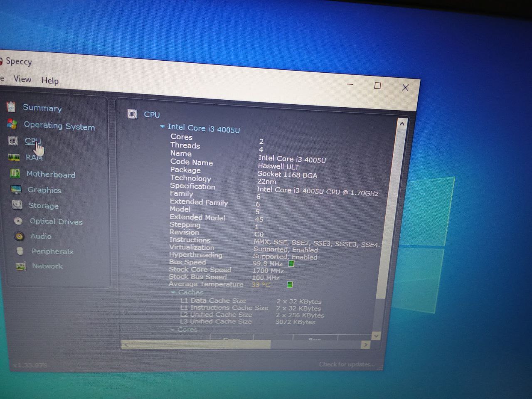Click the Optical Drives disc icon

tap(18, 221)
